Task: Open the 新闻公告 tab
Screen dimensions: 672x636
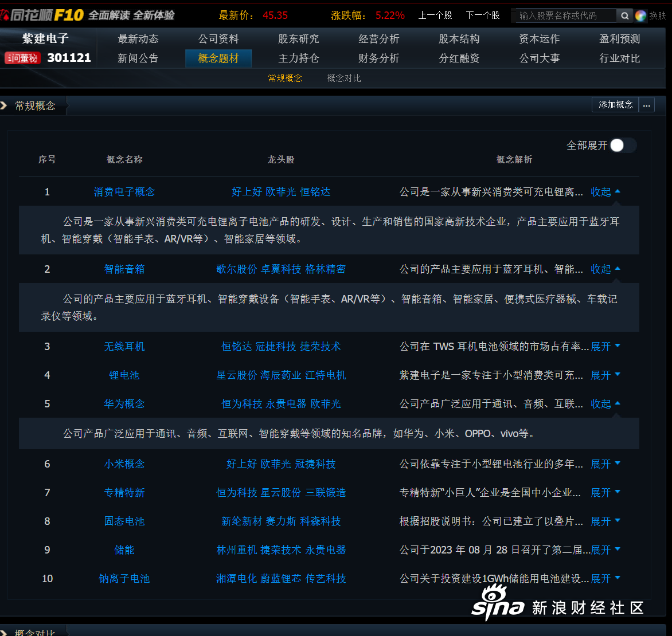Action: click(138, 58)
